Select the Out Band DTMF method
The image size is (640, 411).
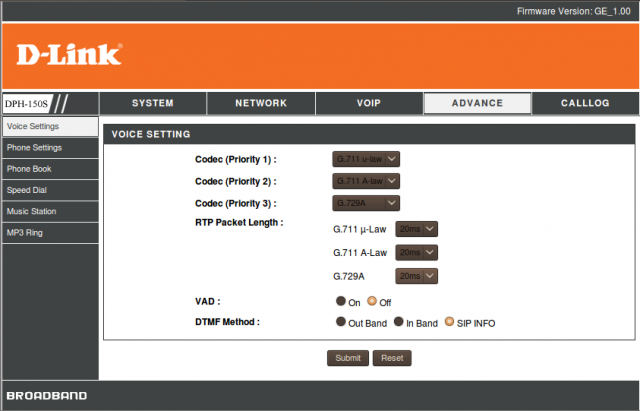pos(341,322)
